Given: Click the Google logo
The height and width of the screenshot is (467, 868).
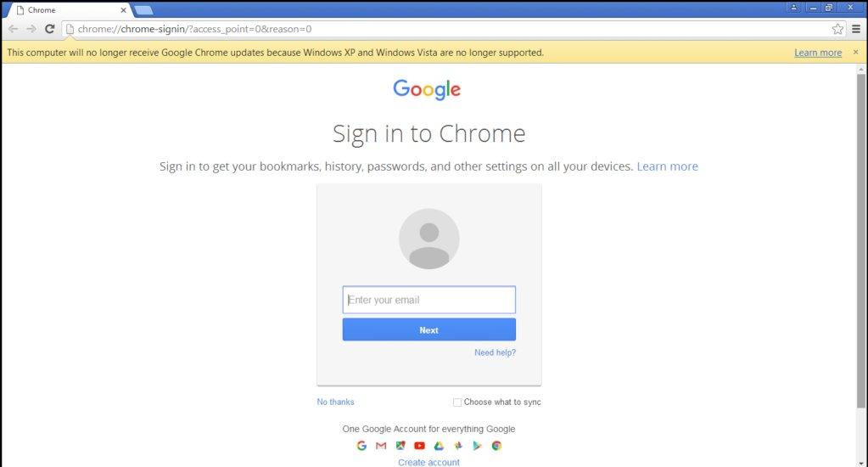Looking at the screenshot, I should click(x=427, y=89).
